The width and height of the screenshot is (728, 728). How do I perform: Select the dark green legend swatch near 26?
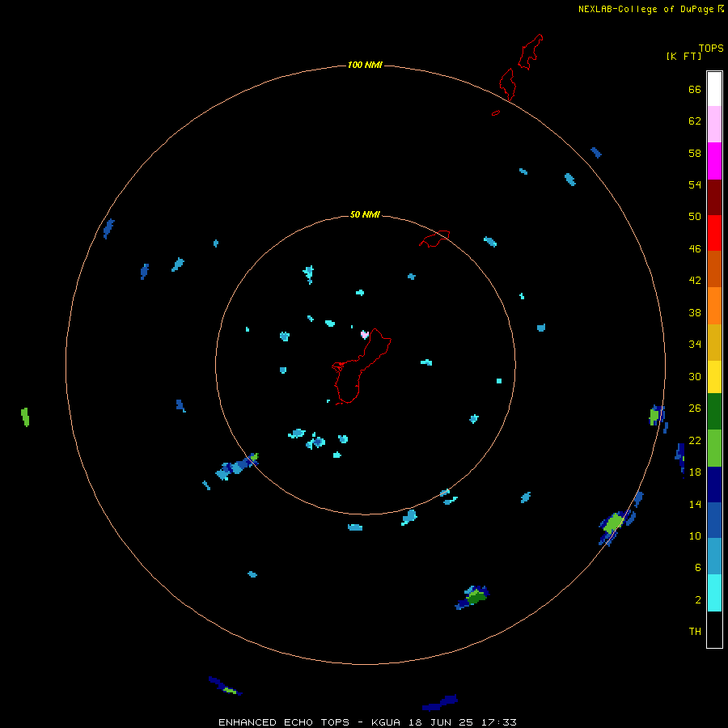tap(714, 412)
